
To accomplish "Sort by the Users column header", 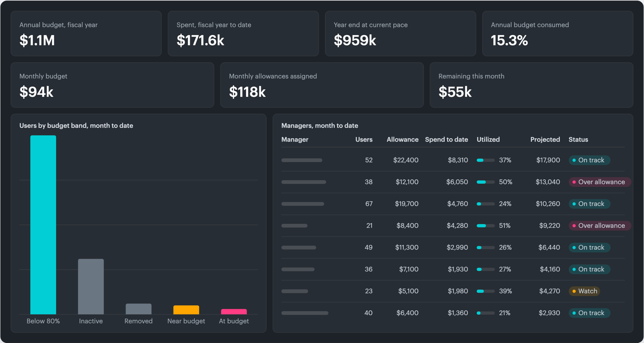I will [x=364, y=139].
